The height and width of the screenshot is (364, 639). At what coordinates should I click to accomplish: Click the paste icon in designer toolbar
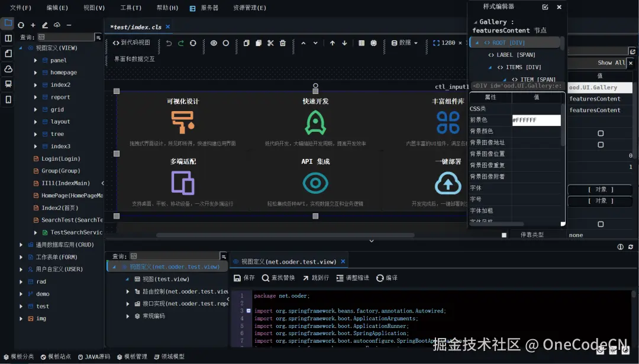259,43
